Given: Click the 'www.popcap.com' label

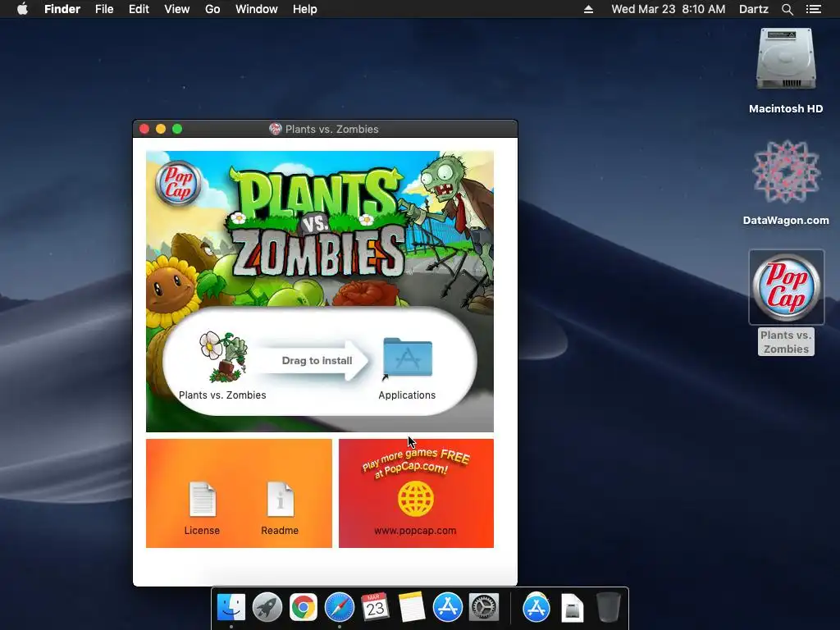Looking at the screenshot, I should (x=415, y=531).
